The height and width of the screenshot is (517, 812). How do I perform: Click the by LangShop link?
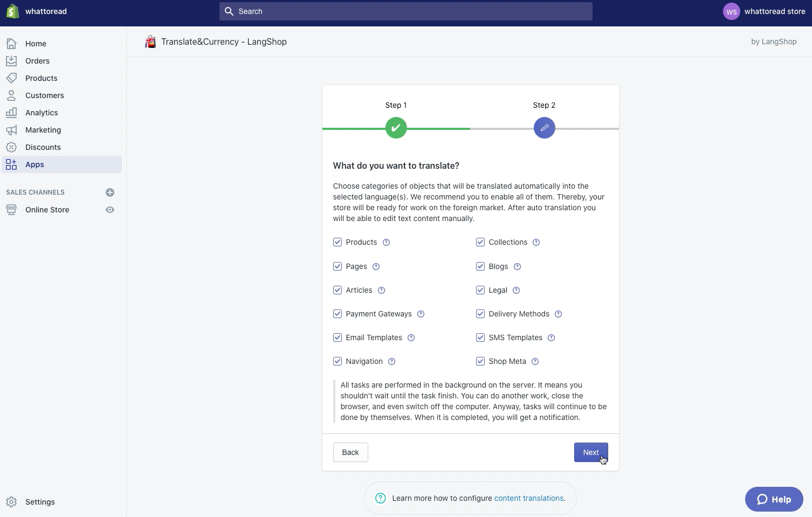click(774, 42)
